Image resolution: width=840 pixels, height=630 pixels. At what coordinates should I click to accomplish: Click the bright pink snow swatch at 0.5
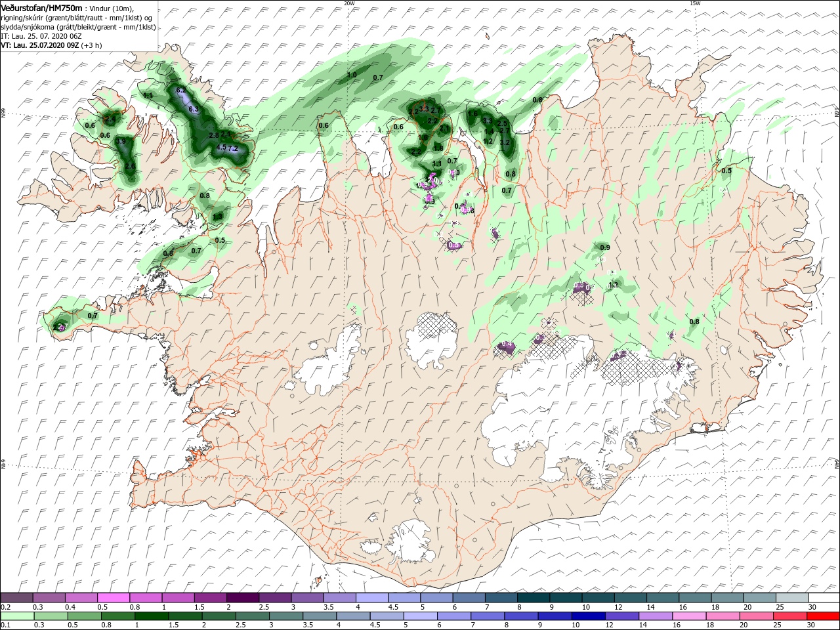pos(114,598)
